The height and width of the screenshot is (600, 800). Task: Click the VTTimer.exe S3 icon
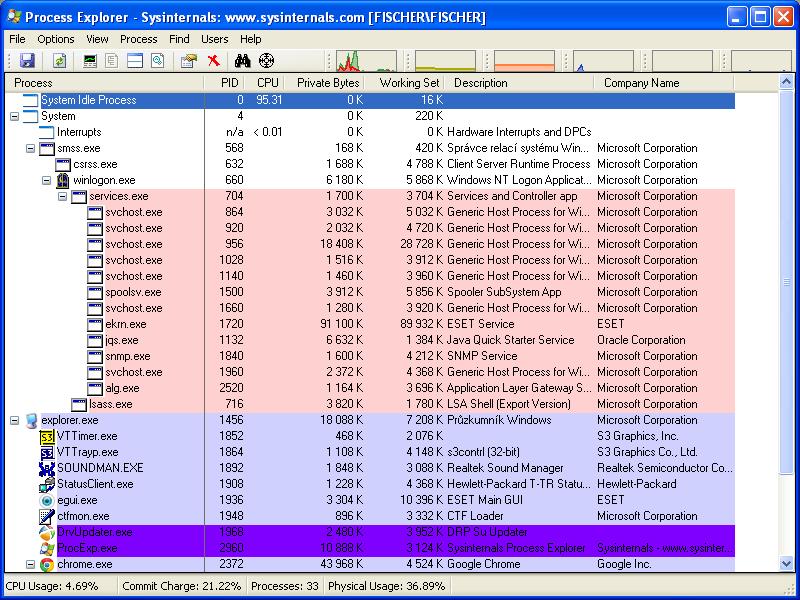point(47,437)
